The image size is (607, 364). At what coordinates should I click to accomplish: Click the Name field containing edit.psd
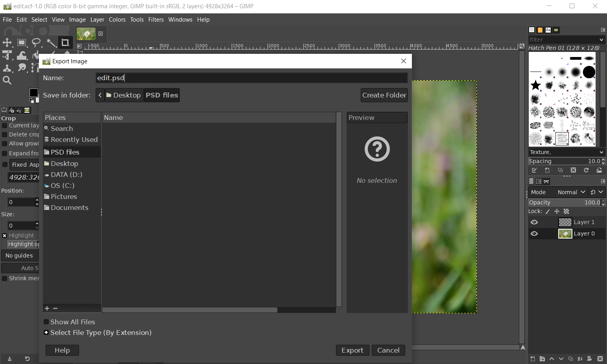tap(251, 78)
